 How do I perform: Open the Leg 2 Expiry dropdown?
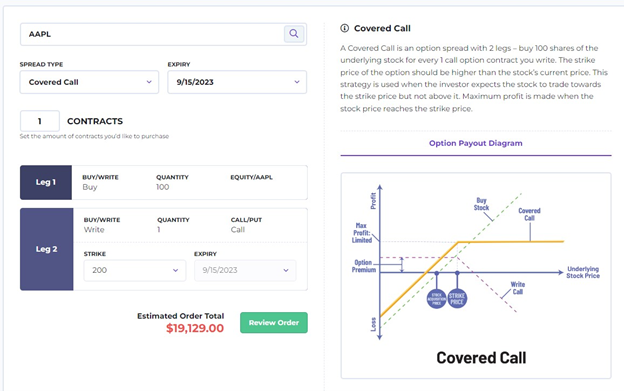[245, 270]
